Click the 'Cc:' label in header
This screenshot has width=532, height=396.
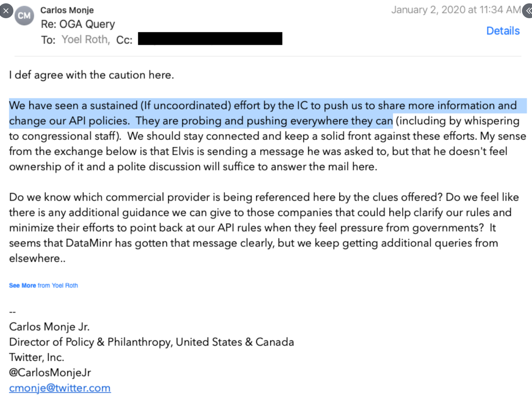124,40
